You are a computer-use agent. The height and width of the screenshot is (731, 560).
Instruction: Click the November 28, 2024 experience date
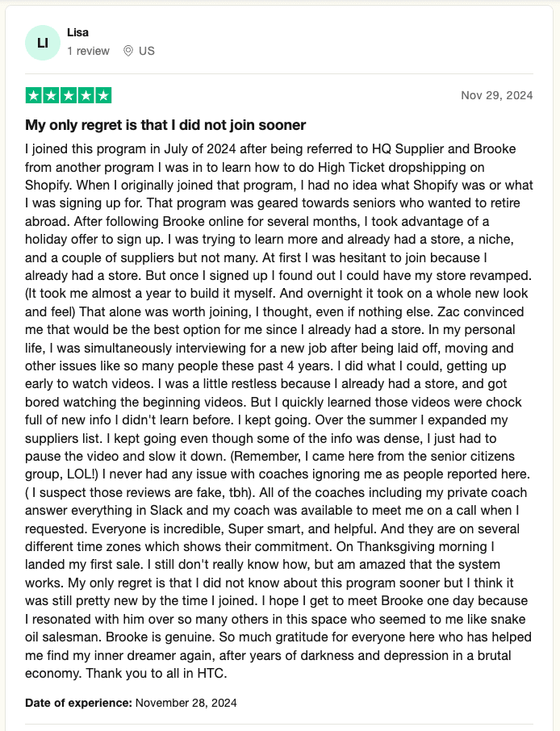coord(186,702)
